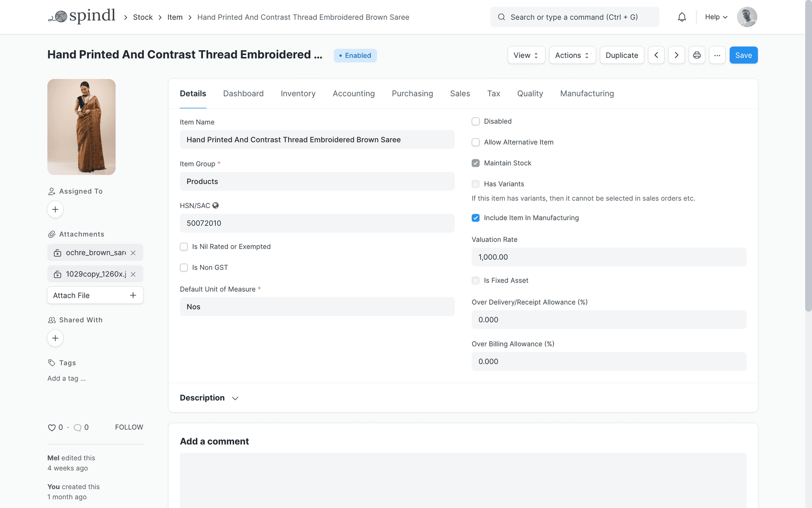
Task: Open the View dropdown
Action: pos(526,55)
